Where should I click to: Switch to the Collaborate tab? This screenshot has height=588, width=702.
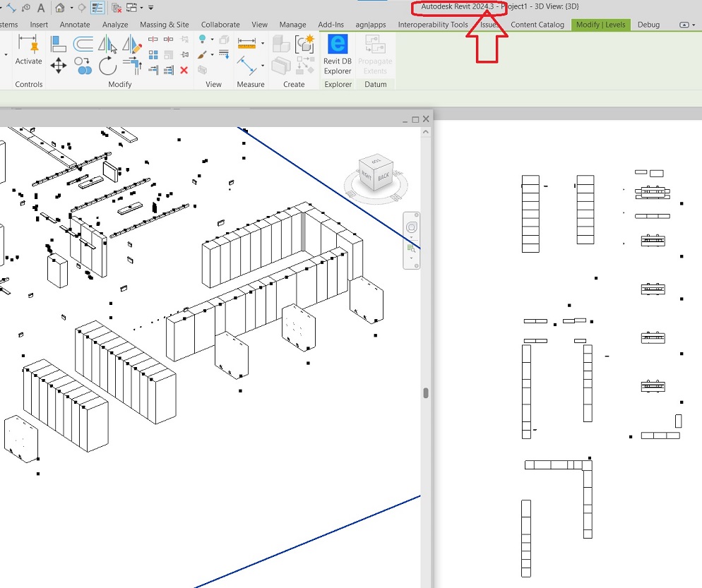click(x=220, y=25)
